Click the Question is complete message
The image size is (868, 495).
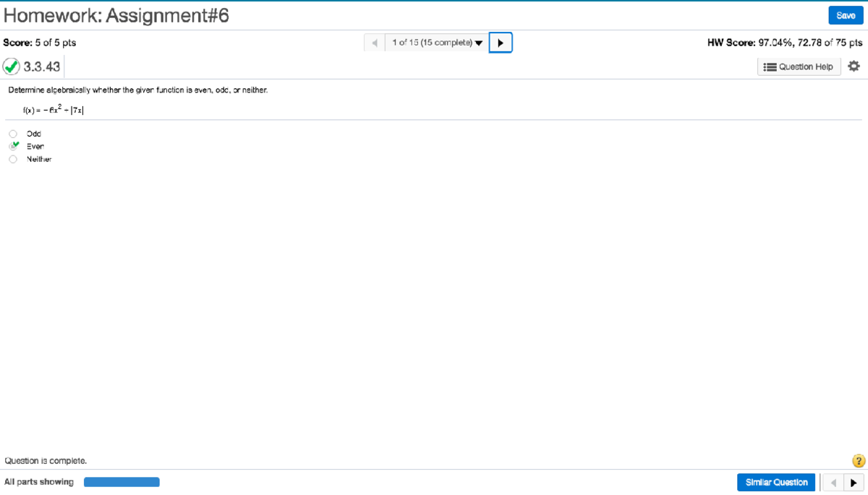[x=45, y=460]
